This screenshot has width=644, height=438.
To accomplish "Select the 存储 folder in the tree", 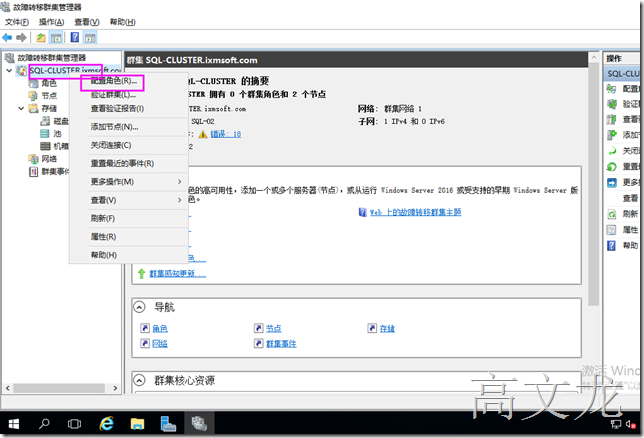I will coord(49,108).
